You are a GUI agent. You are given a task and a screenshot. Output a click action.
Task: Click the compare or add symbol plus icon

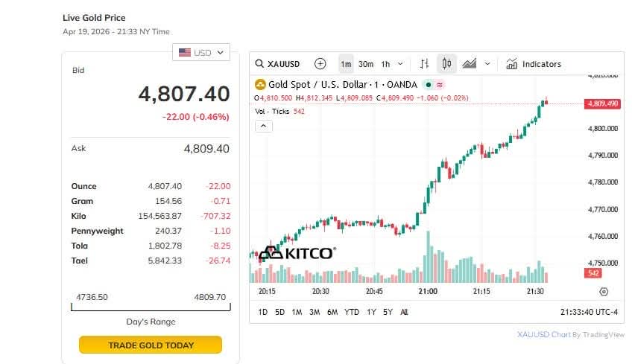click(x=320, y=64)
